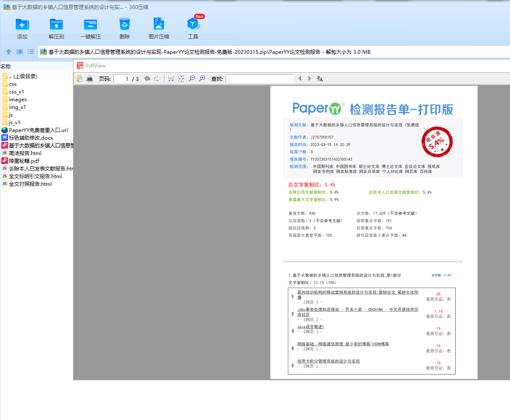Switch to list view mode icon
510x420 pixels.
click(31, 52)
